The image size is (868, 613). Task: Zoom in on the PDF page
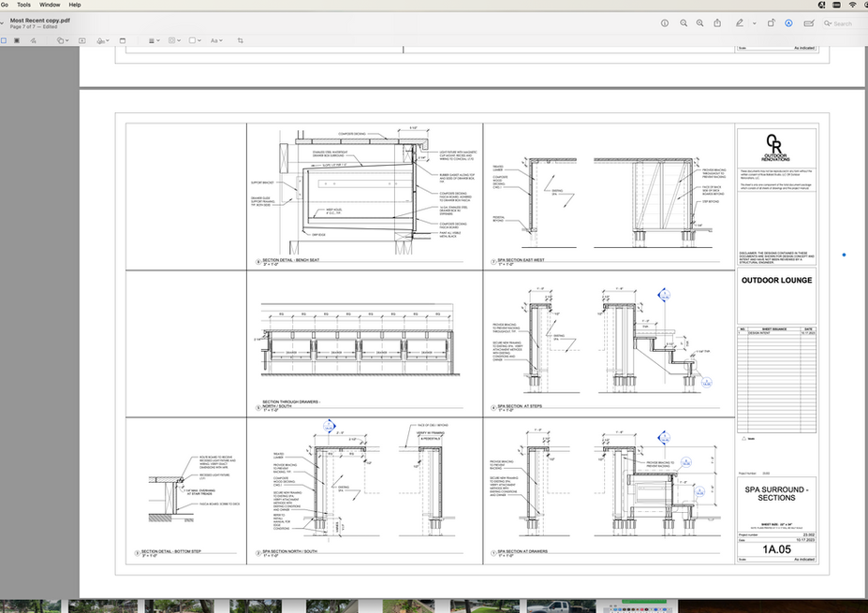700,22
